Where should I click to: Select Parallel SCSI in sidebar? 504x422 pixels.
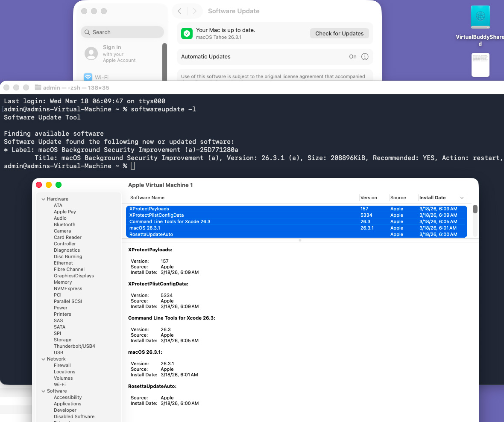click(x=68, y=302)
